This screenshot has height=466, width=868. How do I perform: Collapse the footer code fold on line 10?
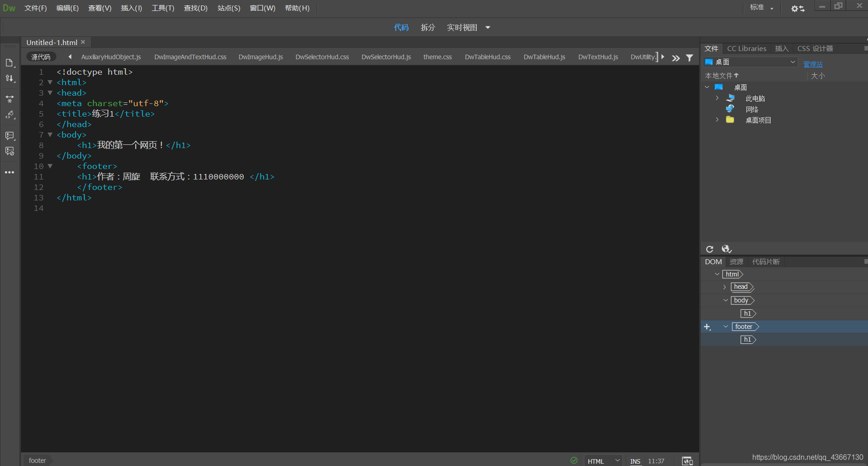(50, 166)
